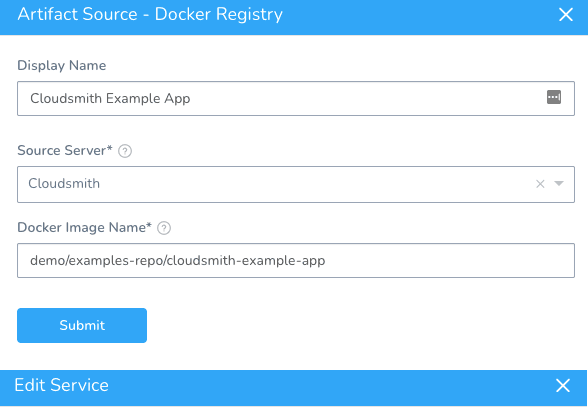Focus the Docker Image Name text field

pos(296,260)
